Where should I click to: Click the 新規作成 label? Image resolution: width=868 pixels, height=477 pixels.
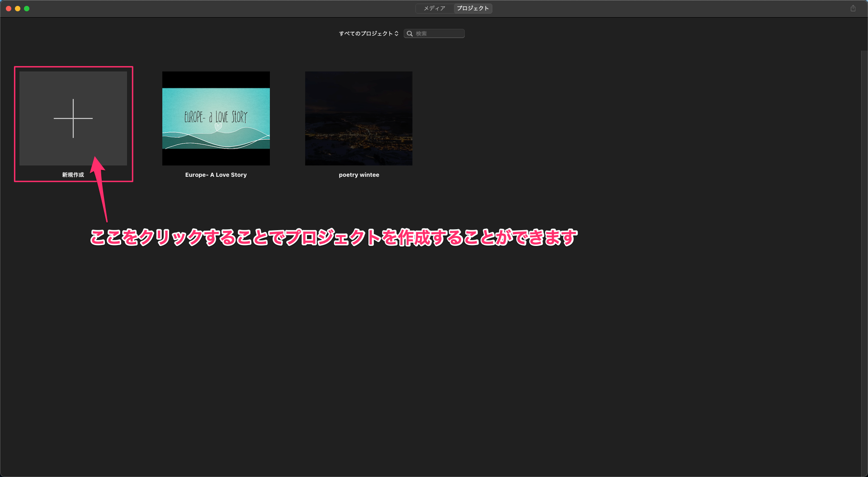73,175
